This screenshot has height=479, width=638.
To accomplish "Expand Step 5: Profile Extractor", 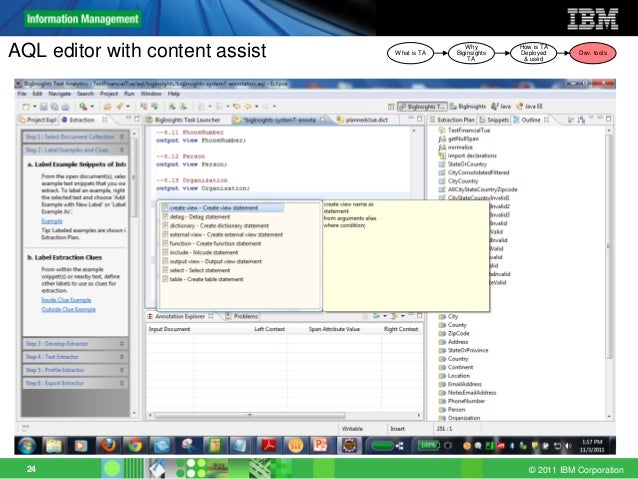I will (75, 370).
